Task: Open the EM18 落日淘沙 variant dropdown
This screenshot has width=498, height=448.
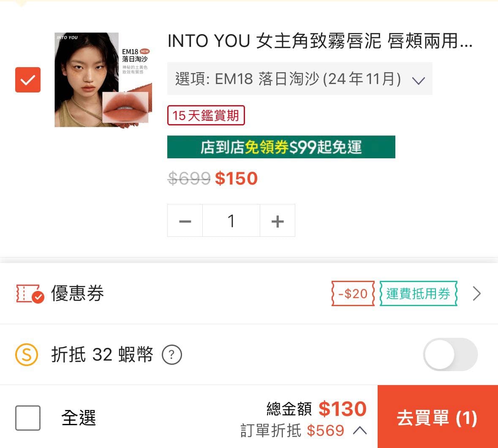Action: click(301, 79)
